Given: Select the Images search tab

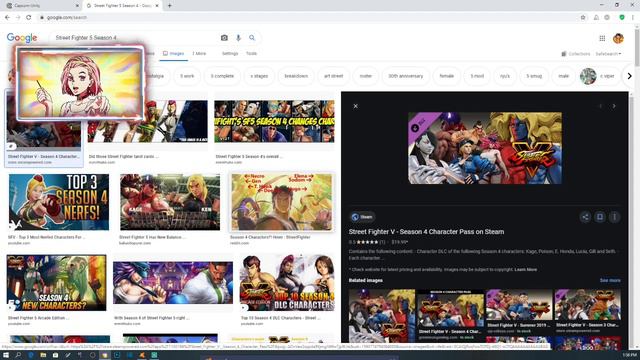Looking at the screenshot, I should coord(173,53).
